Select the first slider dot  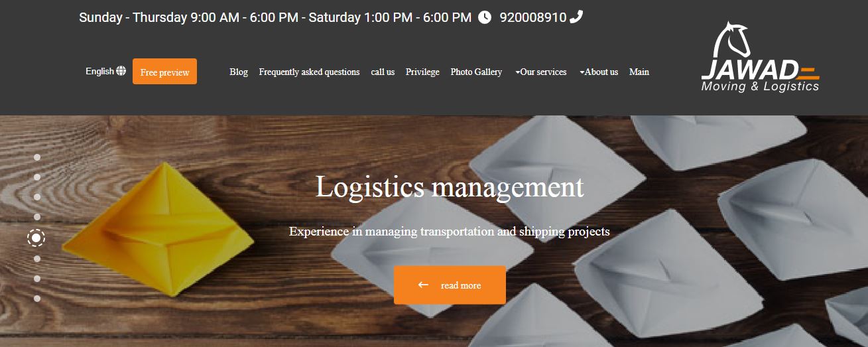point(37,157)
